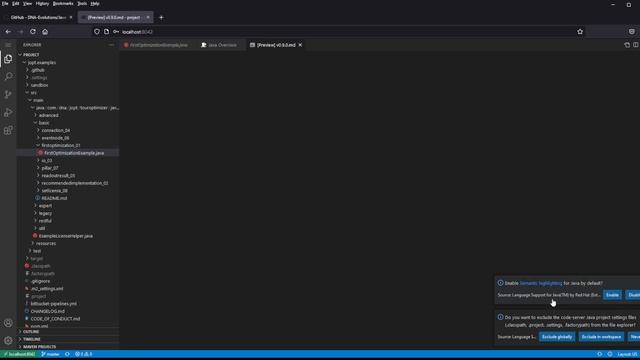Screen dimensions: 640x360
Task: Click the split editor icon
Action: coord(636,45)
